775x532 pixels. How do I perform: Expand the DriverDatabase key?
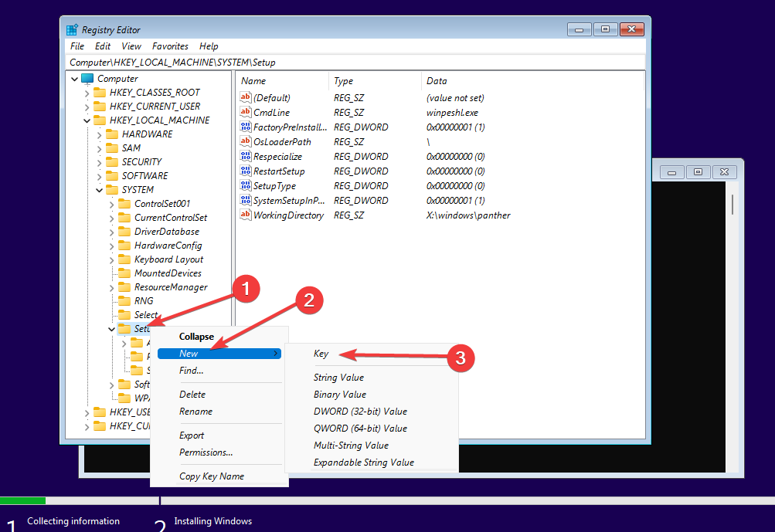112,232
